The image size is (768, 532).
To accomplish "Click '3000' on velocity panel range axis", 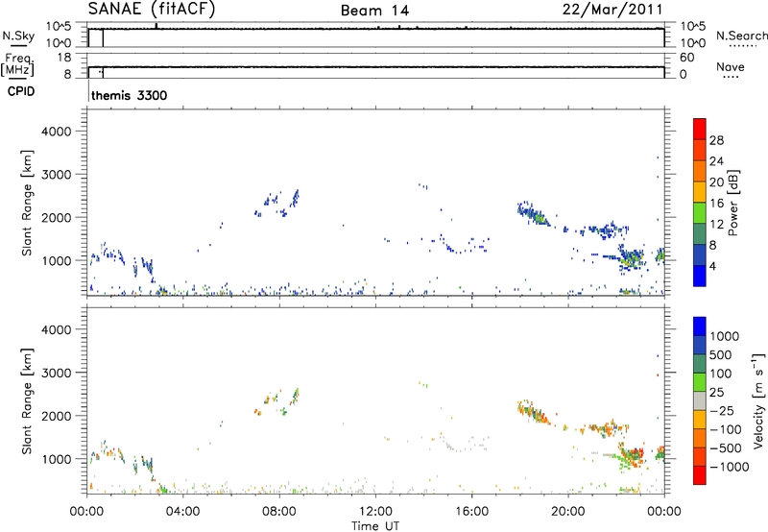I will point(57,373).
